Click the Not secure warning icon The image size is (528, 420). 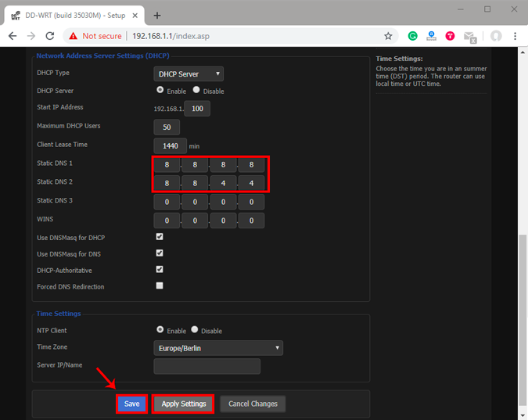coord(73,36)
